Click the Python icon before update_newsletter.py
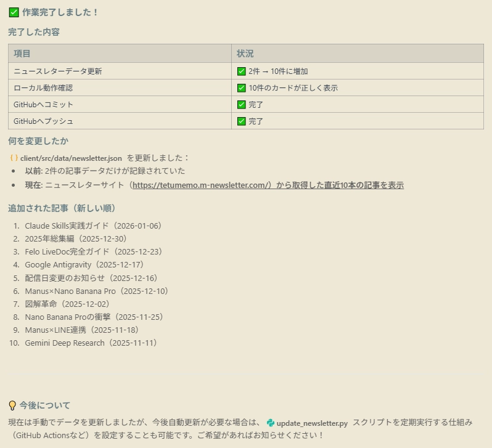The height and width of the screenshot is (448, 492). point(271,423)
